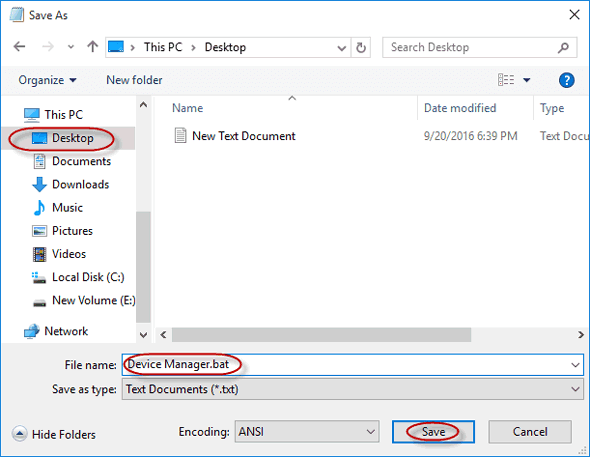Click file list horizontal scroll left arrow

[x=163, y=335]
